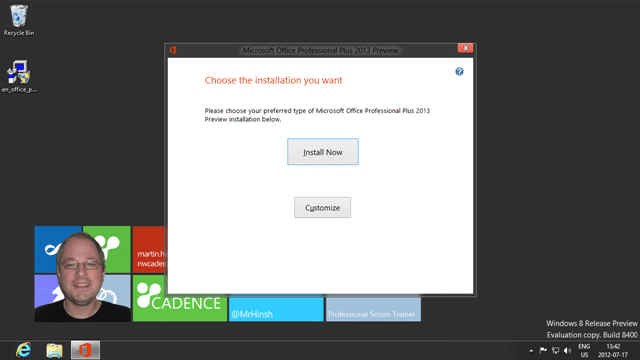
Task: Select the en_office_p... setup file on desktop
Action: coord(19,76)
